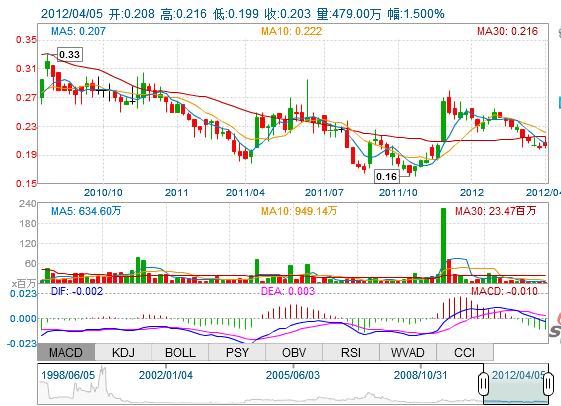
Task: Switch to the KDJ indicator tab
Action: (123, 352)
